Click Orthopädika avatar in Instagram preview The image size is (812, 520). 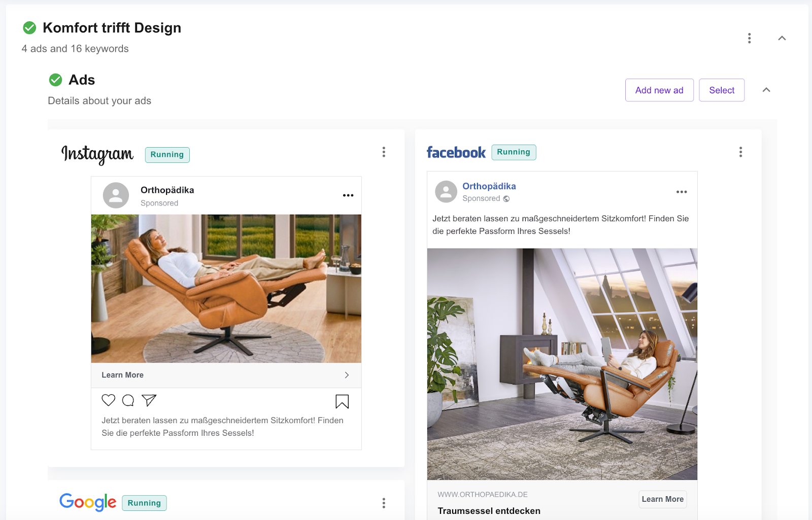click(116, 195)
